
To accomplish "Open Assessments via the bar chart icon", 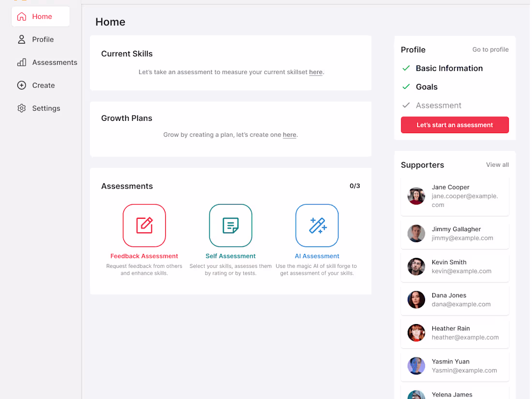I will coord(21,62).
